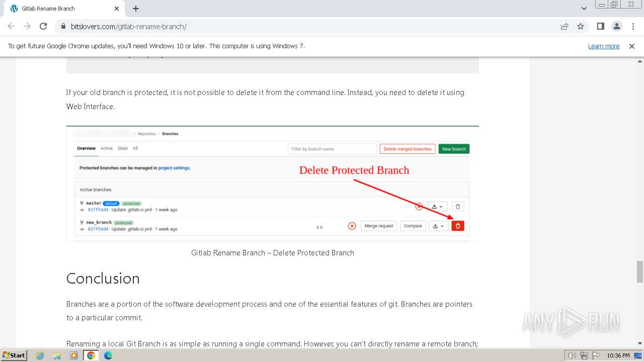Screen dimensions: 644x362
Task: Open Chrome three-dot menu
Action: click(633, 26)
